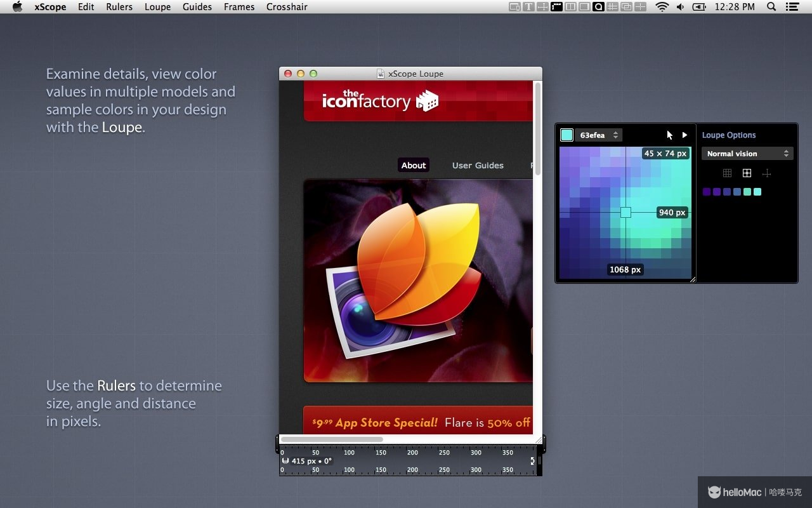
Task: Click the Screens tool menu bar icon
Action: [584, 7]
